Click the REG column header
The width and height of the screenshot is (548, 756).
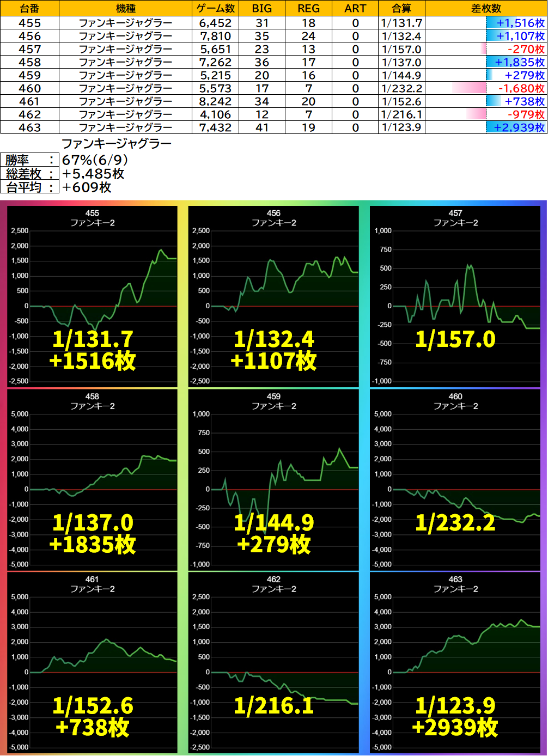[x=308, y=8]
